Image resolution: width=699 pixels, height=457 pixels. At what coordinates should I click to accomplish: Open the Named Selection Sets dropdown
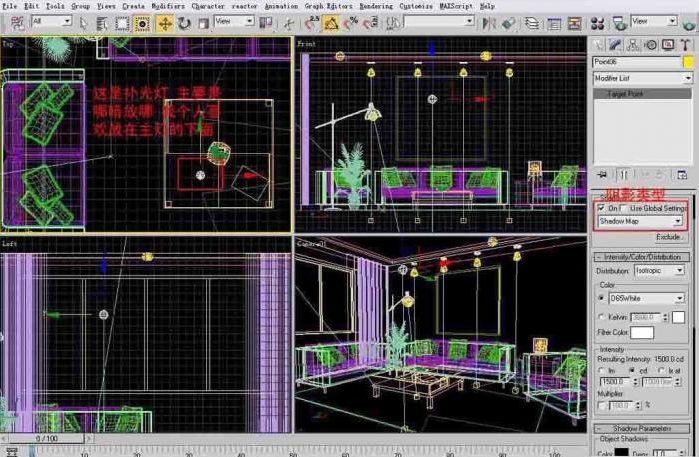[439, 21]
